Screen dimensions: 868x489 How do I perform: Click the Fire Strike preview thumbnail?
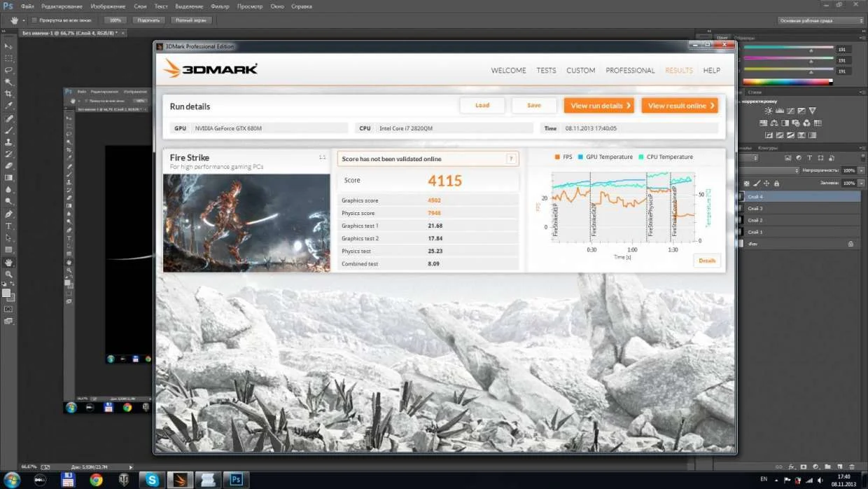[x=246, y=223]
